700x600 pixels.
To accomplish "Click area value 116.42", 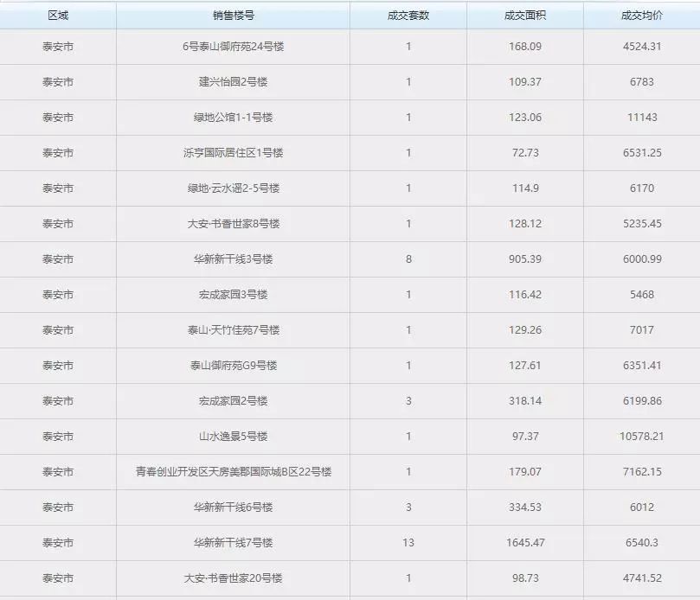I will click(x=525, y=295).
